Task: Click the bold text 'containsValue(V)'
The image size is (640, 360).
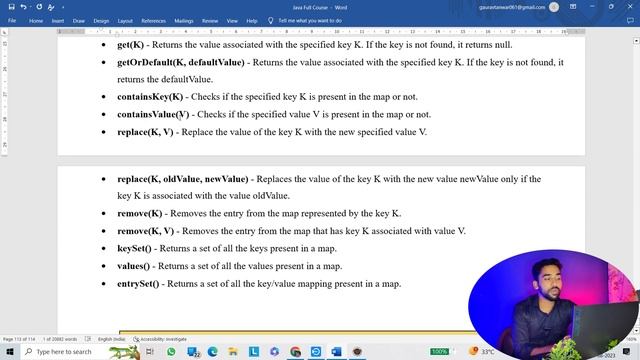Action: pos(153,114)
